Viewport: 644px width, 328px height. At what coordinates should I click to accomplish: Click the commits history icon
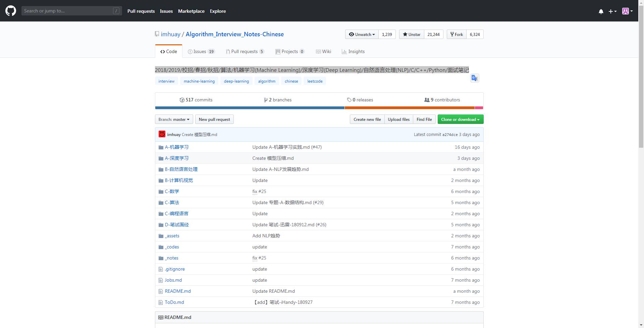(x=182, y=100)
